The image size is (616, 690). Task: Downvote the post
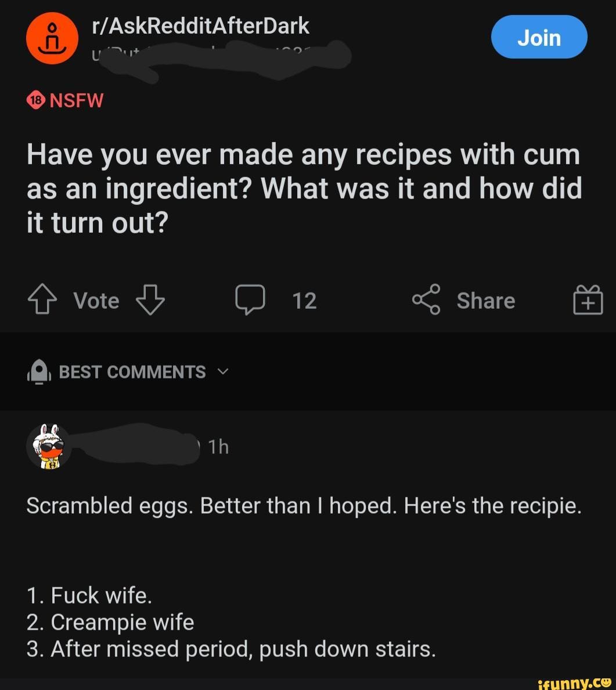(150, 299)
